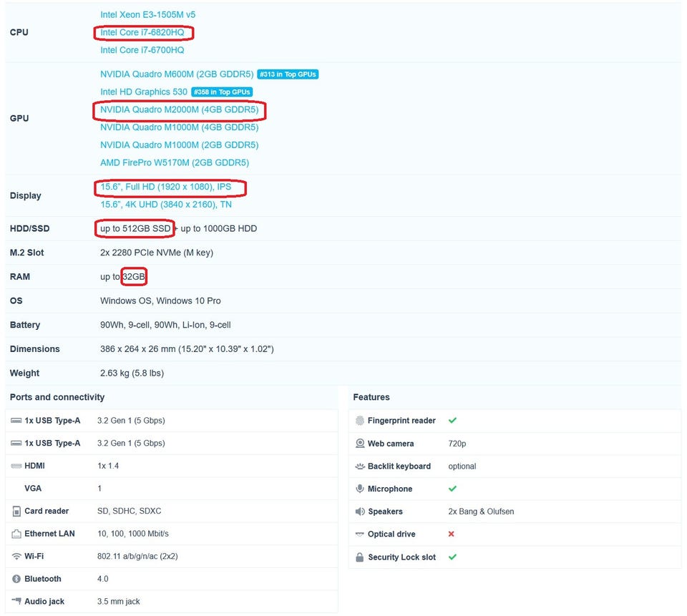Open the Intel Core i7-6700HQ link
The width and height of the screenshot is (687, 616).
pos(142,50)
